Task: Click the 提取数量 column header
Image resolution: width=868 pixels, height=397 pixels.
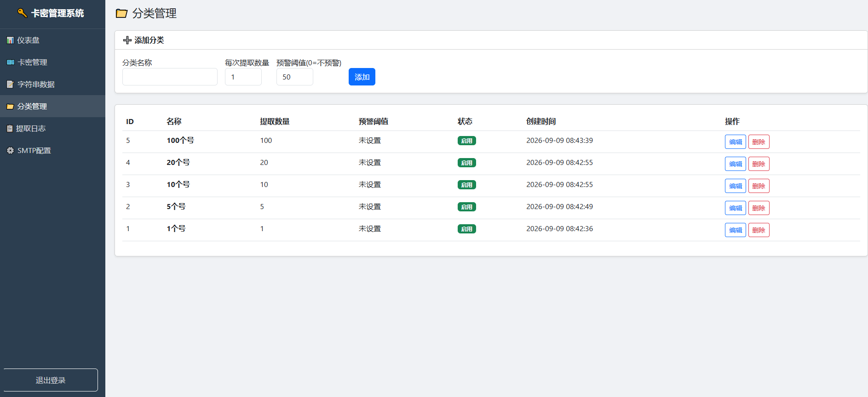Action: click(x=275, y=121)
